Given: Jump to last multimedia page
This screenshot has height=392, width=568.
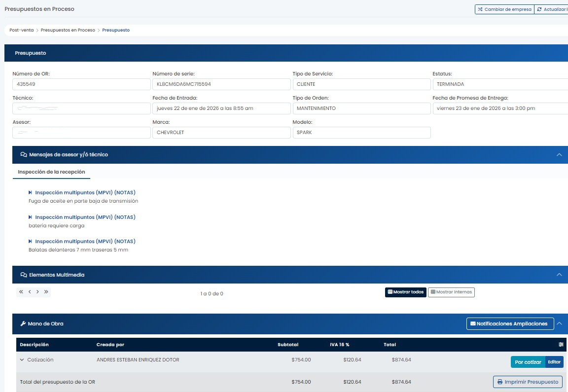Looking at the screenshot, I should (x=46, y=292).
